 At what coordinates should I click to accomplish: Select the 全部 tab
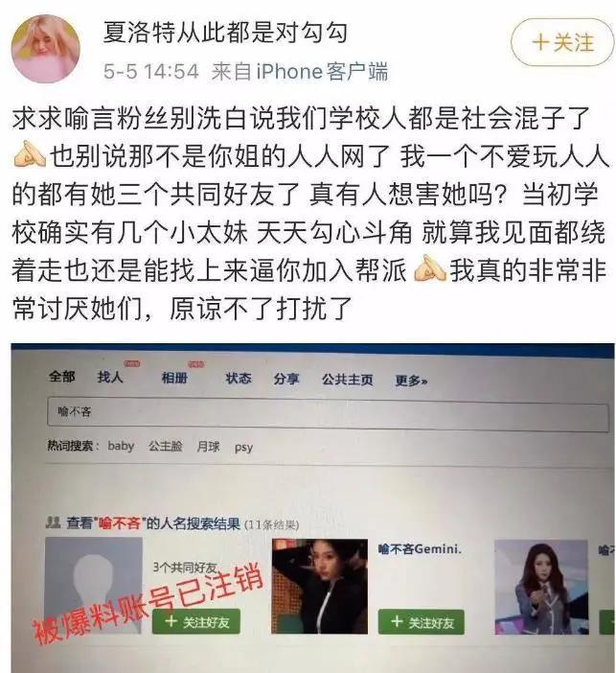(x=62, y=377)
